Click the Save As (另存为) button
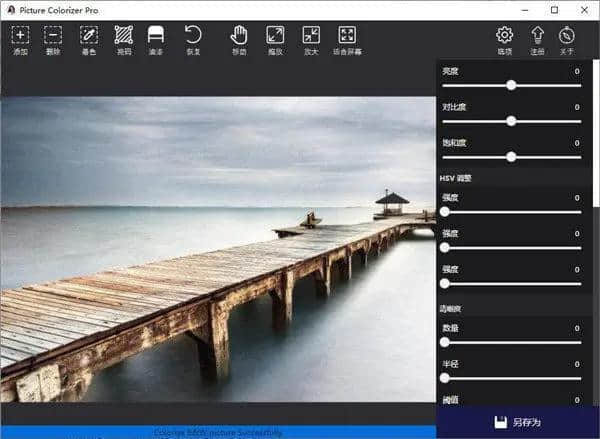This screenshot has height=439, width=600. tap(518, 422)
